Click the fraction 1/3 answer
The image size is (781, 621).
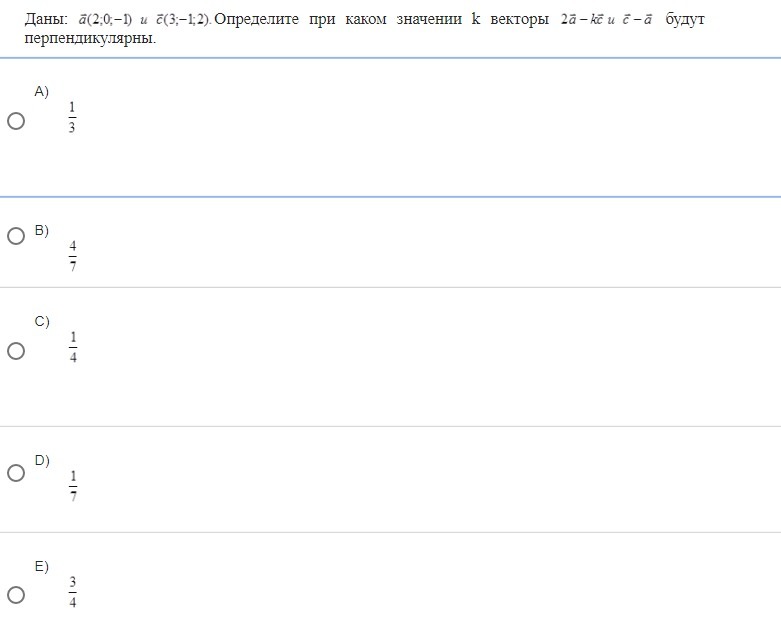(72, 118)
